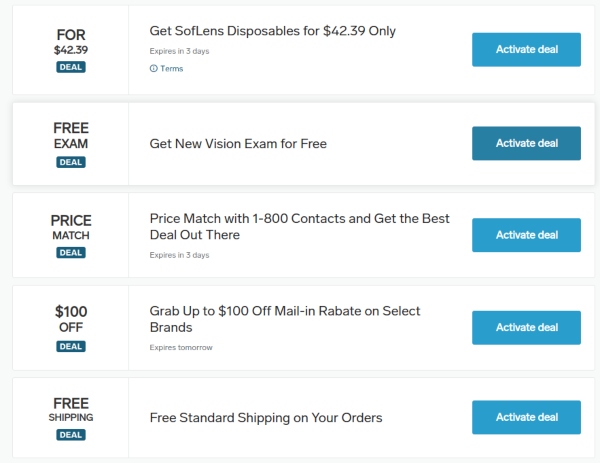Select the "$100 OFF" offer label
Screen dimensions: 600x463
click(x=71, y=319)
